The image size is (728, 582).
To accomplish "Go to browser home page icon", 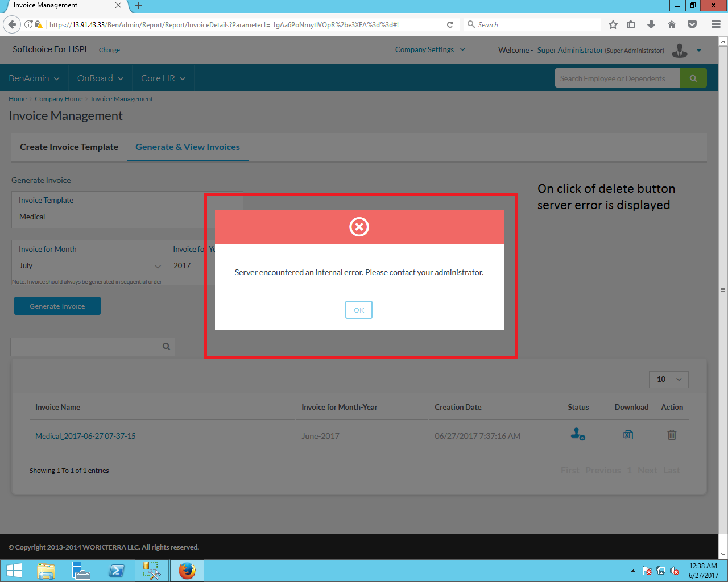I will click(x=672, y=24).
